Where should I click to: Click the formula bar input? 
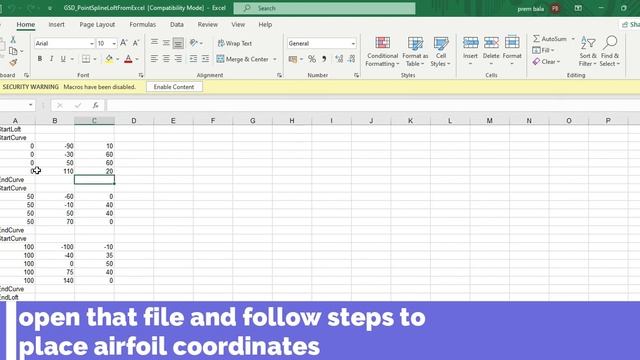(373, 105)
